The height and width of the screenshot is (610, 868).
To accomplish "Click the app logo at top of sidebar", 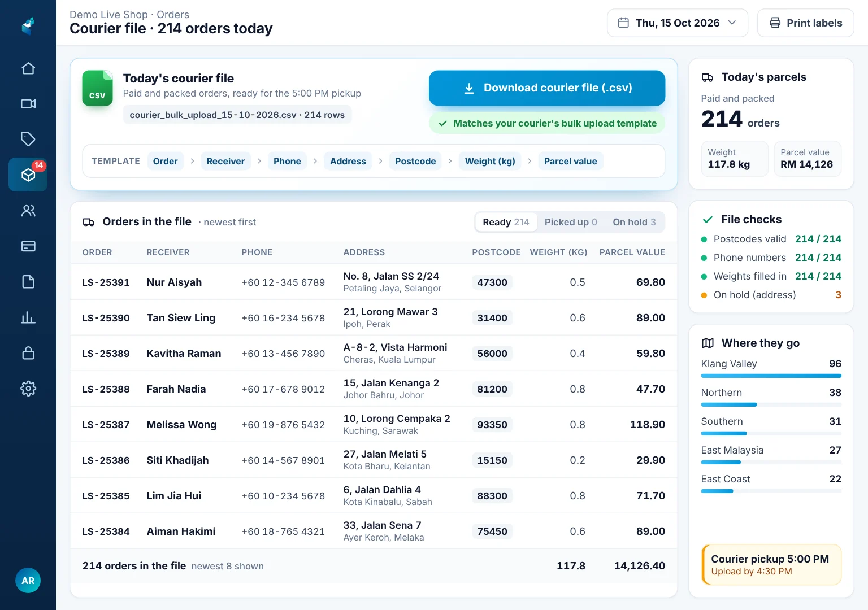I will pos(28,25).
